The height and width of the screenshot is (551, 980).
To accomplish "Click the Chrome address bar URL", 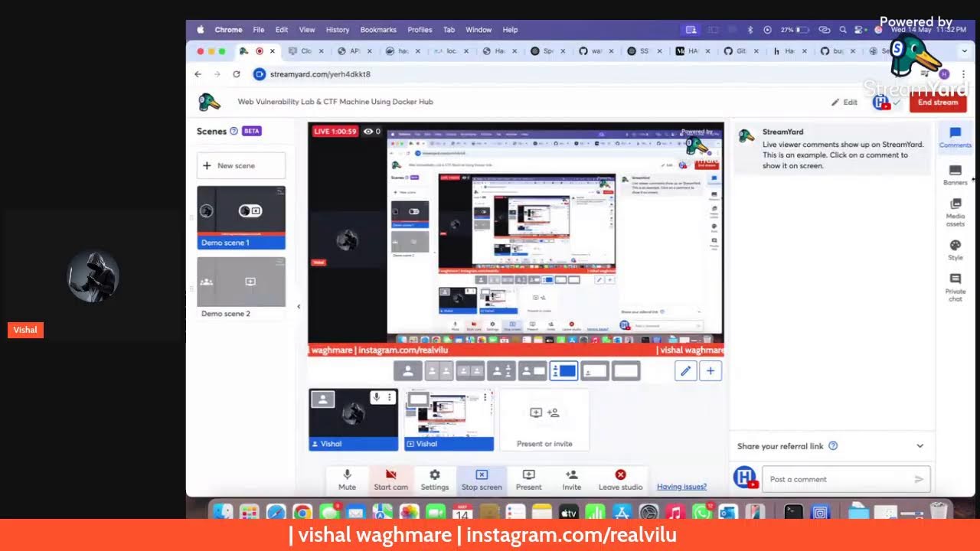I will click(x=320, y=74).
